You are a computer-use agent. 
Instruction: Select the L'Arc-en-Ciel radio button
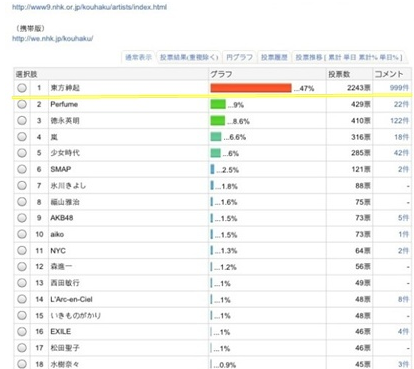click(22, 299)
